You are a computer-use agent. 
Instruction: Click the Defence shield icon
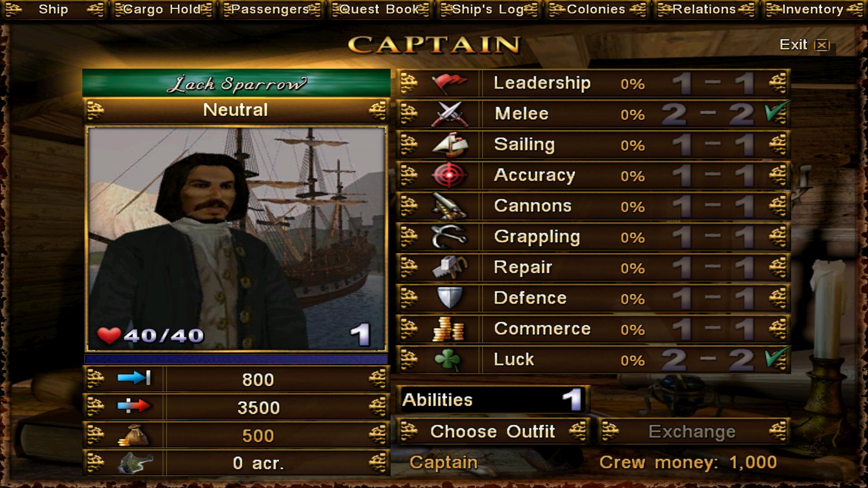click(450, 298)
